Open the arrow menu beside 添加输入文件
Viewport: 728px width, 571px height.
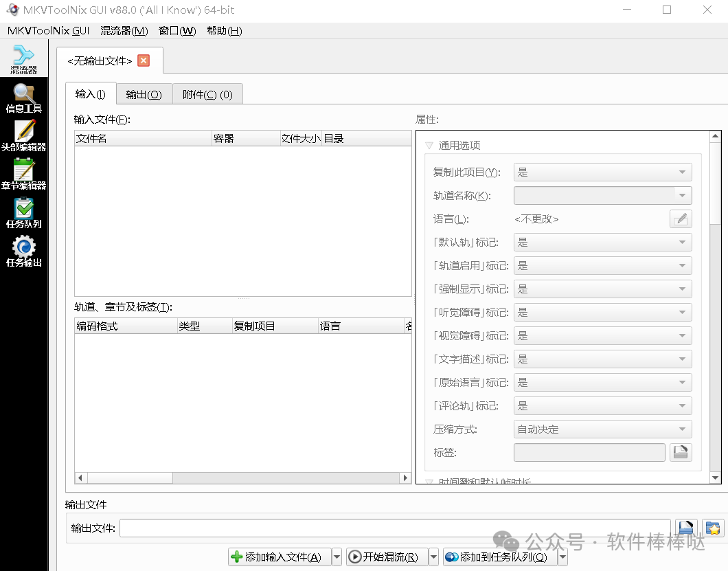point(337,557)
